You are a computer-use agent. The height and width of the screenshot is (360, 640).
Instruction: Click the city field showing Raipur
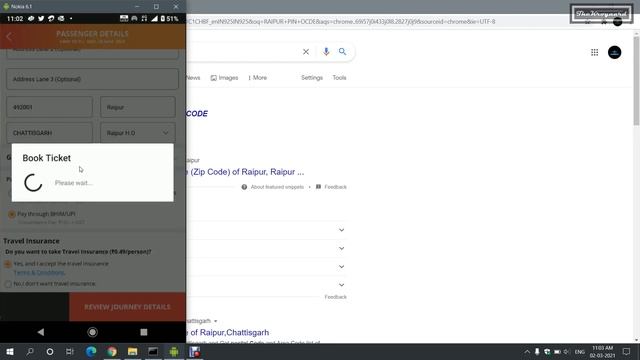[x=138, y=107]
